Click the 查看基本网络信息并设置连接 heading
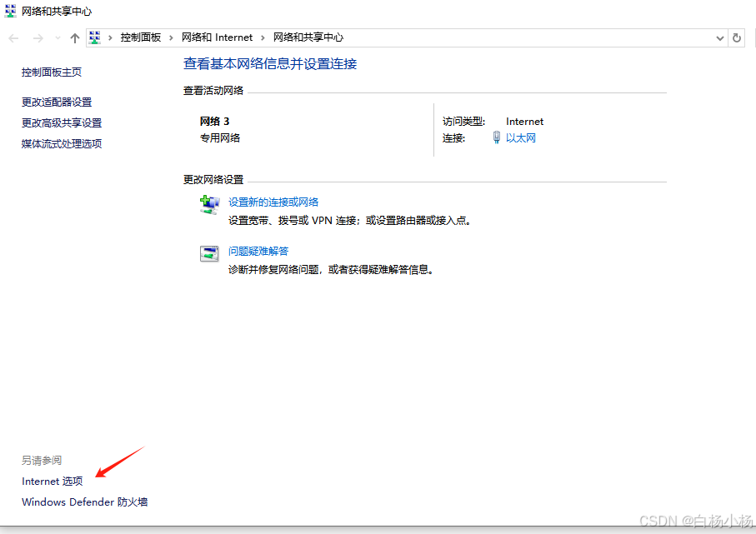This screenshot has height=534, width=756. click(270, 63)
